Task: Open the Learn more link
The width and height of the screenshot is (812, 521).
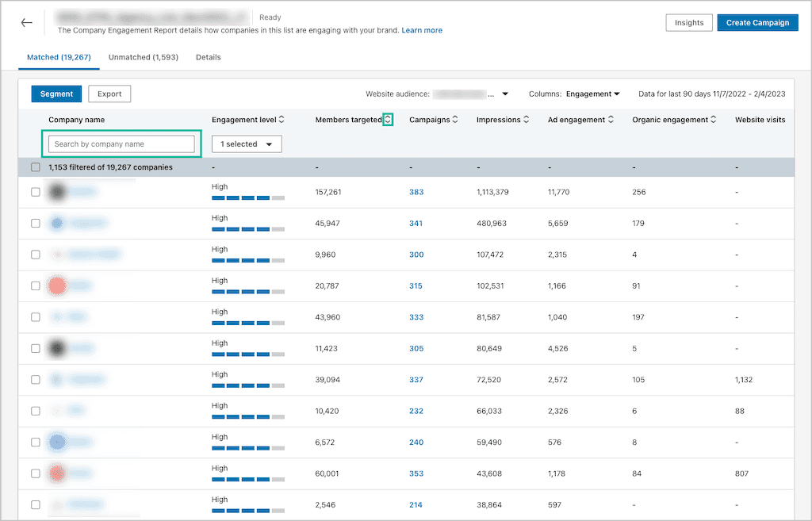Action: [422, 30]
